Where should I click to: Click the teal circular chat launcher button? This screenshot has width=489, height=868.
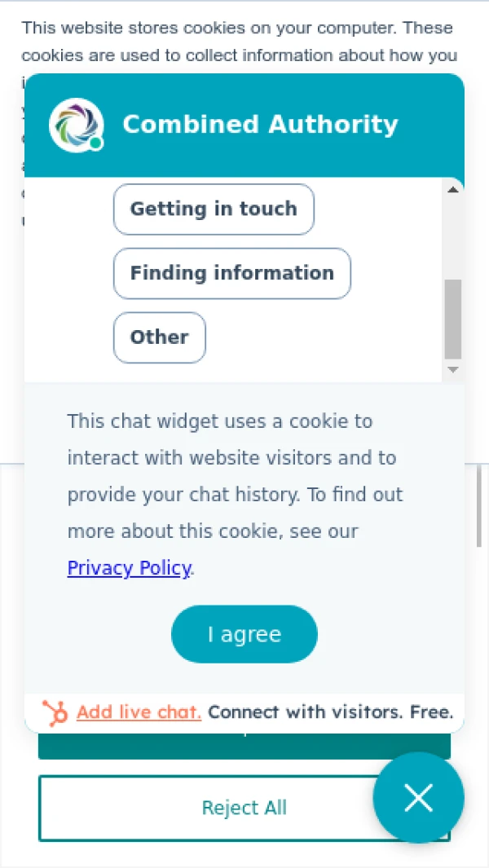[x=418, y=798]
